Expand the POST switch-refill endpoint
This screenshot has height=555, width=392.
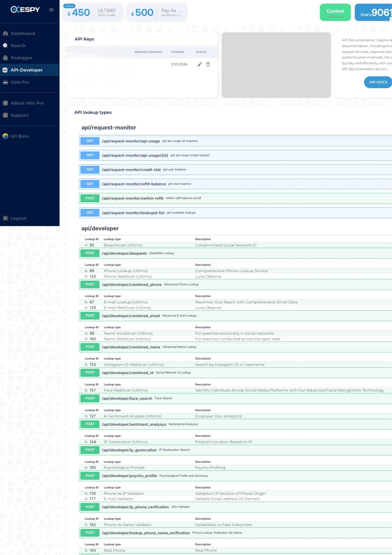pos(235,198)
